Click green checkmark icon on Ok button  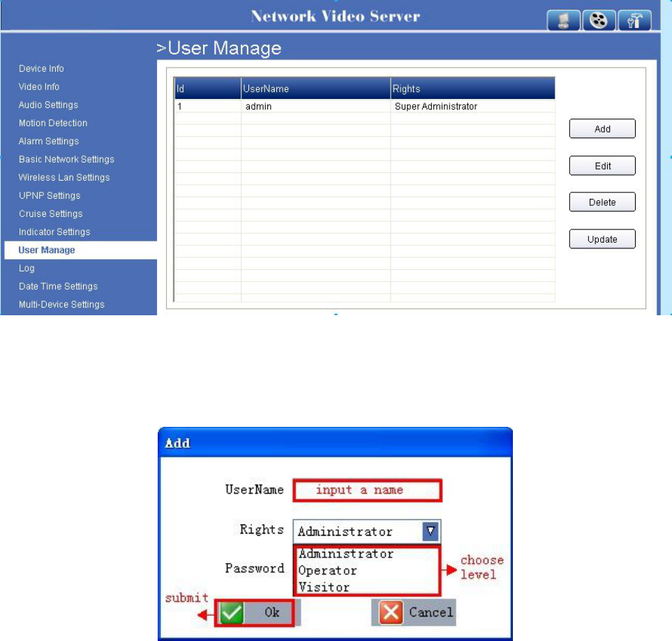[x=232, y=612]
